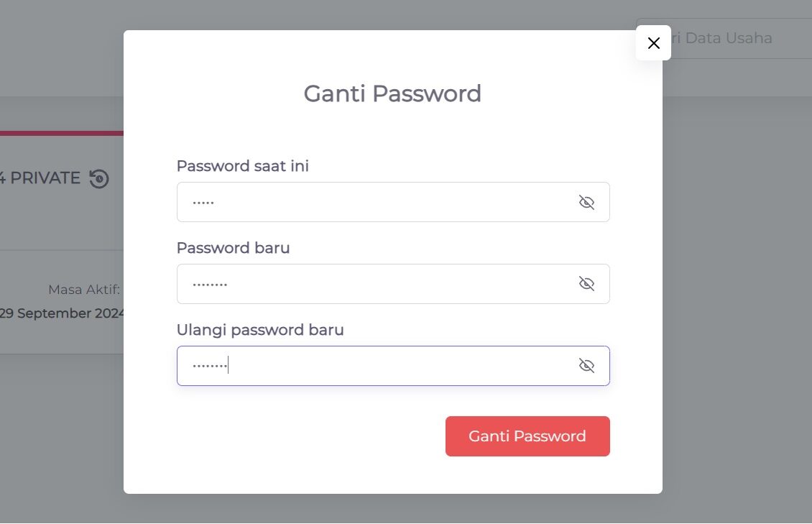812x524 pixels.
Task: Click inside the Password baru field
Action: (381, 284)
